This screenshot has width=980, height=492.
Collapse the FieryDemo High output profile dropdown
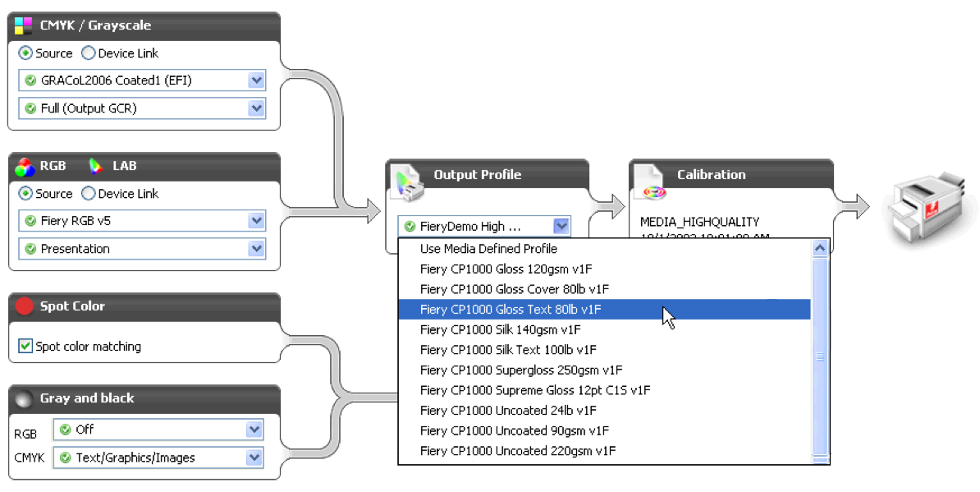(x=561, y=227)
